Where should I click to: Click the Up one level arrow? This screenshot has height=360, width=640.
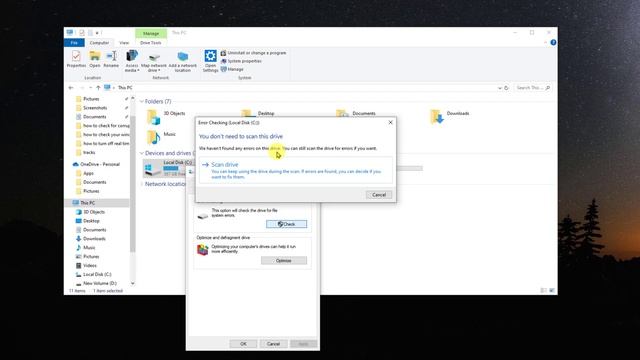98,88
